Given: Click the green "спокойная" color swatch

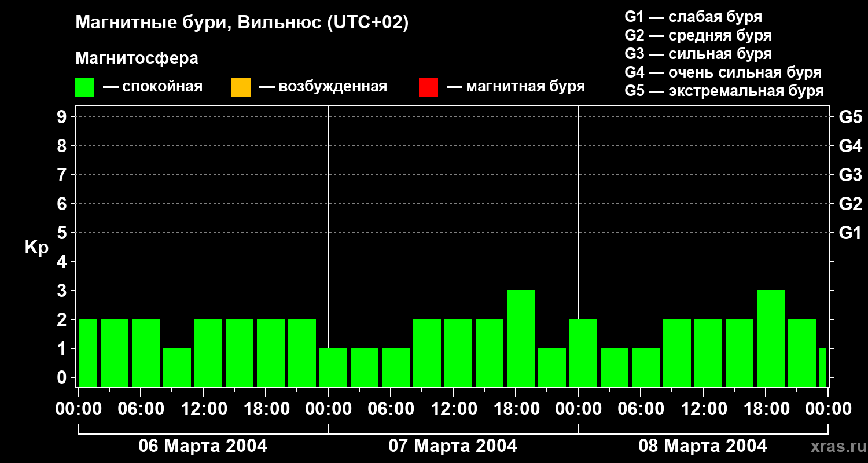Looking at the screenshot, I should [85, 87].
